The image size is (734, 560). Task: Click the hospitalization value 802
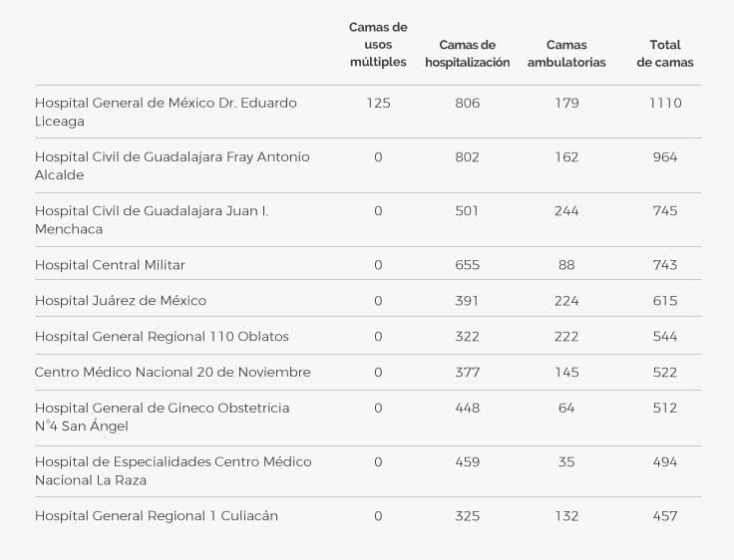(x=467, y=156)
